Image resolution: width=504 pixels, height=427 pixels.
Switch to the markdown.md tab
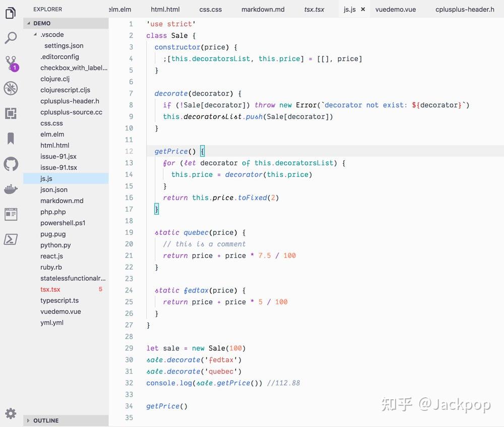click(x=264, y=9)
